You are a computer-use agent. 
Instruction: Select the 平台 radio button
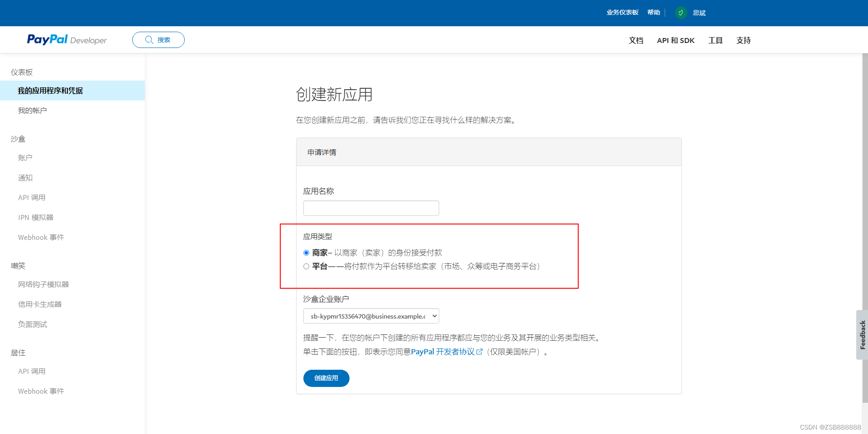pos(307,267)
